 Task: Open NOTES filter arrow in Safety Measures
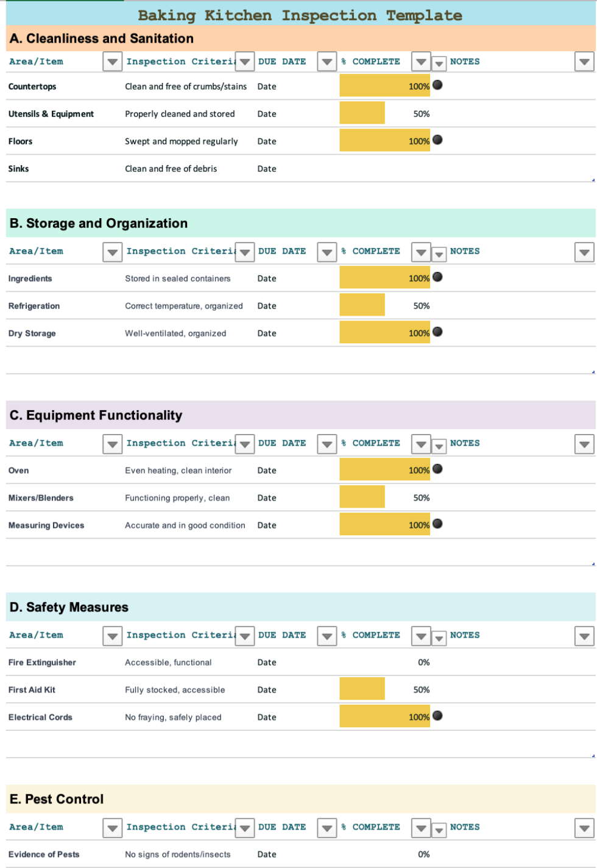click(584, 636)
